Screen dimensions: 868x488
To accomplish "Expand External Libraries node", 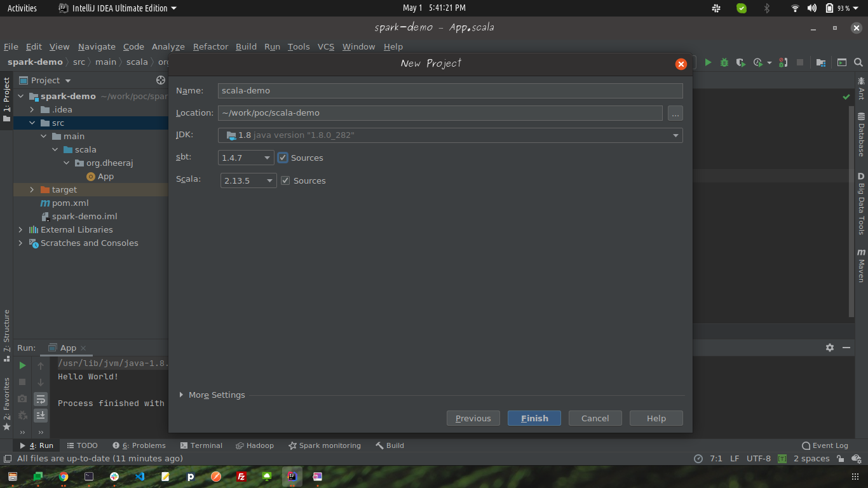I will 20,230.
